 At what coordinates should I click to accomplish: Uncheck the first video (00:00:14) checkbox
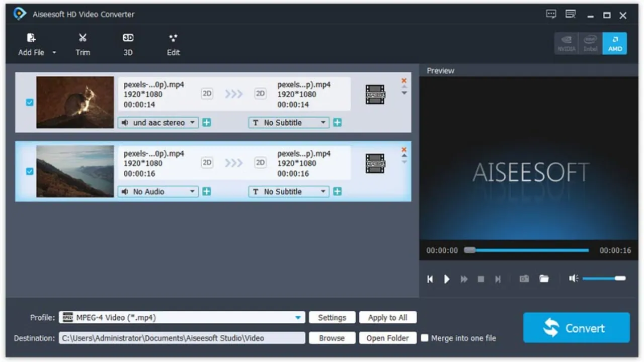30,102
